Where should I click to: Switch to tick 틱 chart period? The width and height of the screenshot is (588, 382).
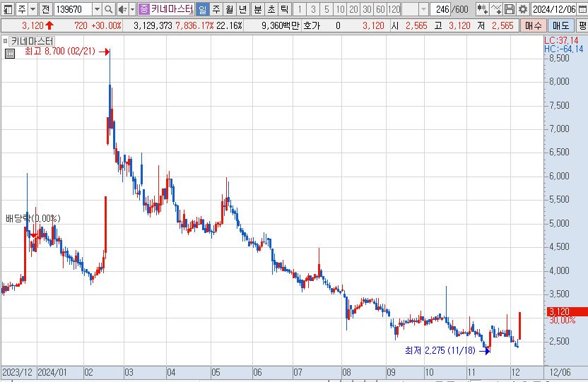pyautogui.click(x=285, y=9)
